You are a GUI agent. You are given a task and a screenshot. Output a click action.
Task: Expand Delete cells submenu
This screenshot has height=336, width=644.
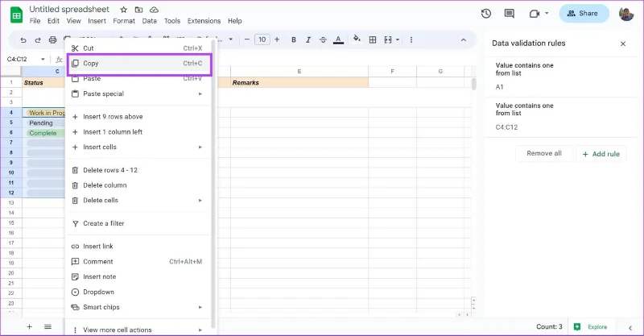coord(138,201)
